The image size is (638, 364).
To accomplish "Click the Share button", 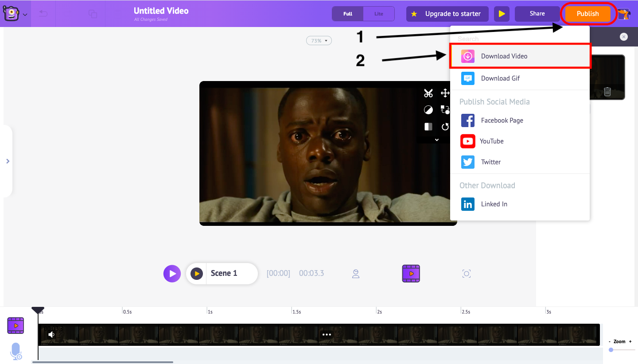I will 537,14.
